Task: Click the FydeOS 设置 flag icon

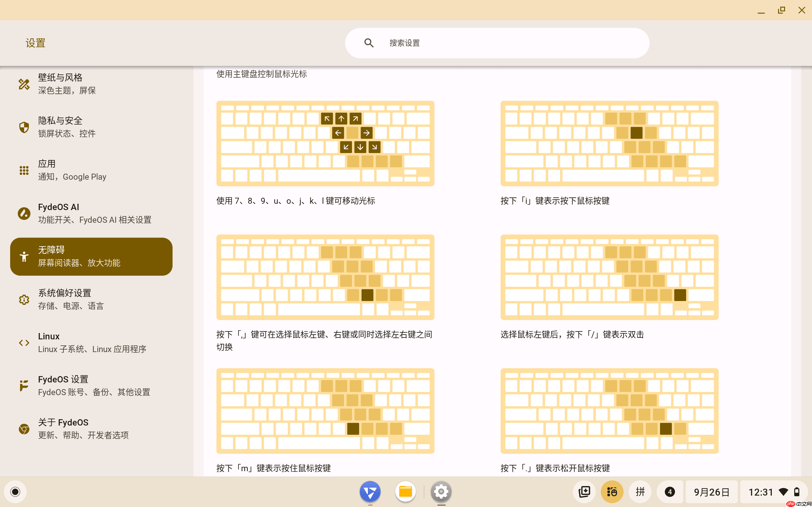Action: click(x=24, y=385)
